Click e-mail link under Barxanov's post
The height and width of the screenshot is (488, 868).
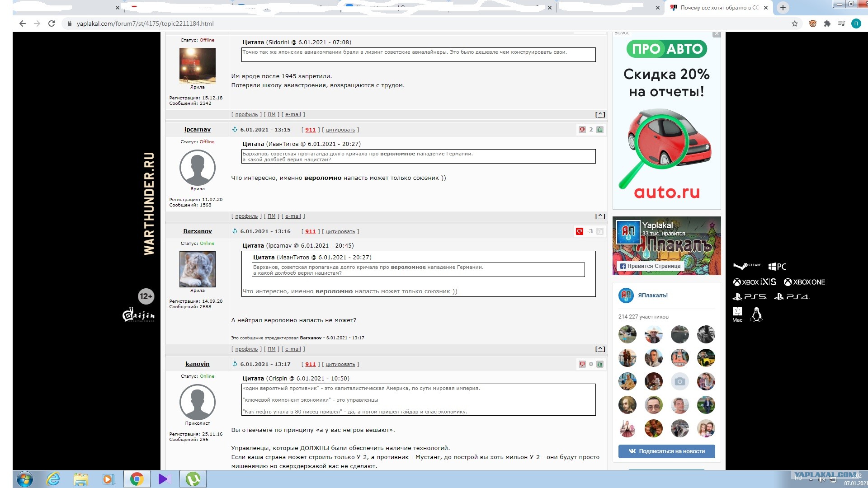click(293, 349)
